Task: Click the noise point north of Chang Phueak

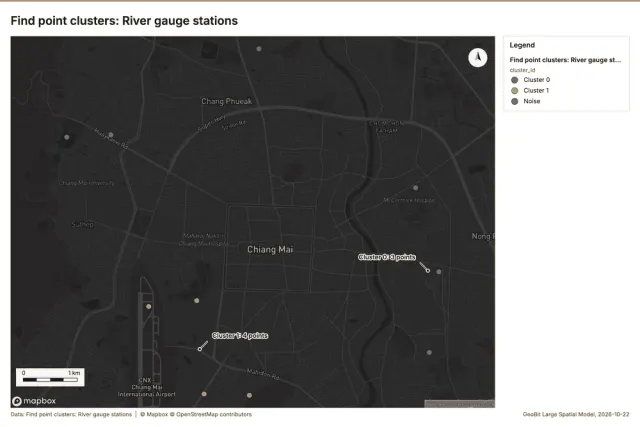Action: coord(259,49)
